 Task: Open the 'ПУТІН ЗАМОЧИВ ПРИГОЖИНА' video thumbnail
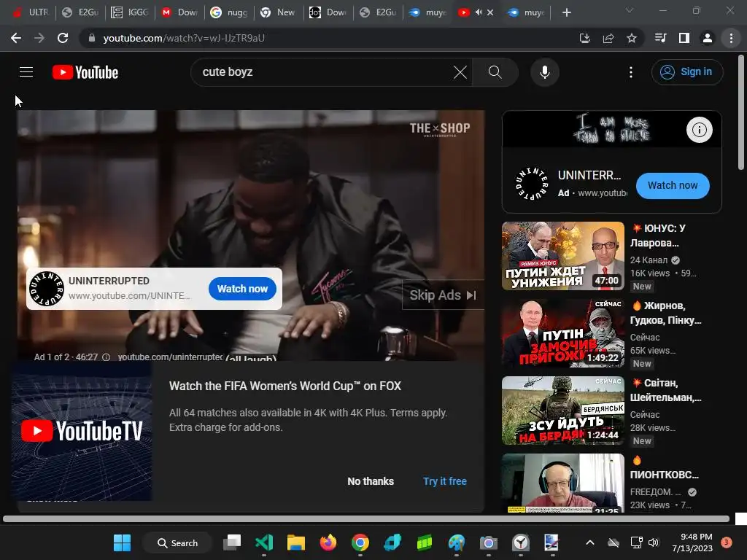(x=562, y=333)
